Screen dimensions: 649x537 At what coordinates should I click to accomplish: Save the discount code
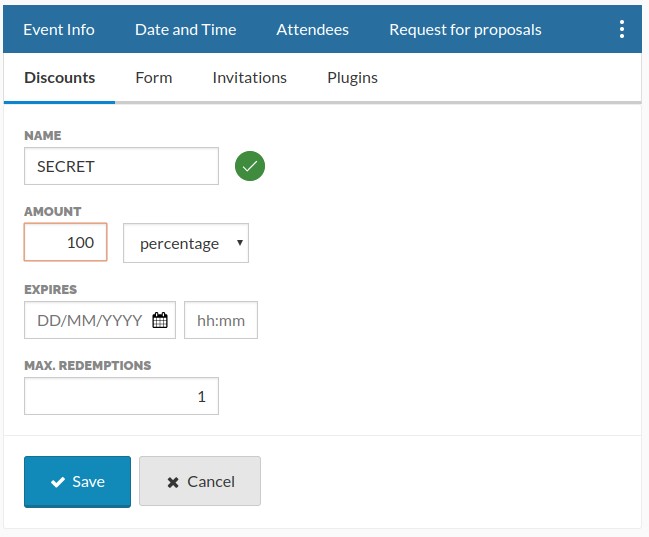click(77, 482)
